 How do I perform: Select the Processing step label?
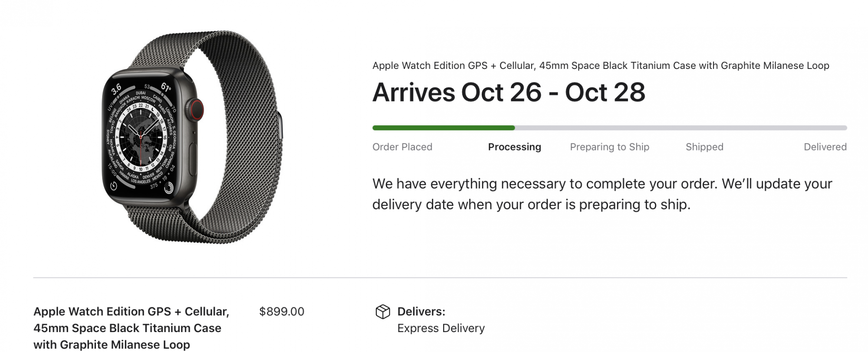point(514,147)
